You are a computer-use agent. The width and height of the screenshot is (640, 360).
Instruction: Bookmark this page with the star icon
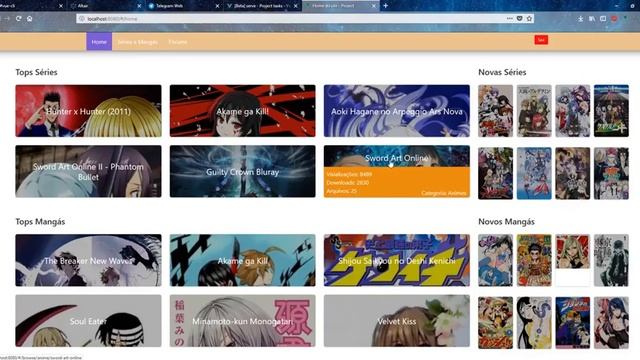tap(529, 18)
